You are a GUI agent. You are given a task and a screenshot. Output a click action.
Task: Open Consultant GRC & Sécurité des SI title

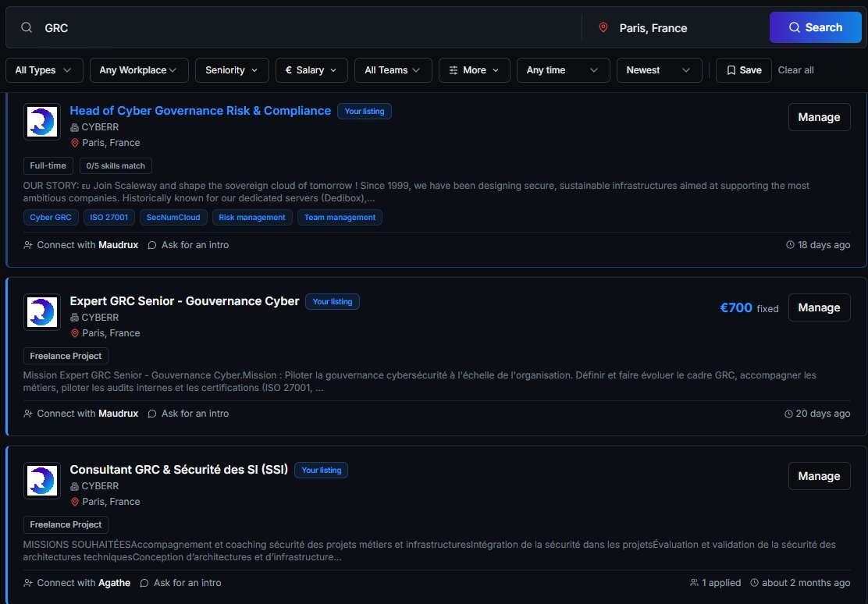tap(179, 470)
